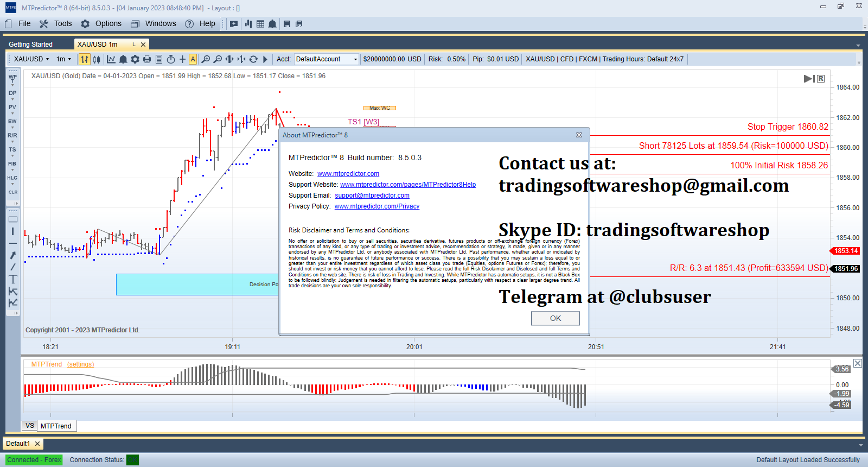Image resolution: width=868 pixels, height=467 pixels.
Task: Click the timer stopwatch icon
Action: 171,59
